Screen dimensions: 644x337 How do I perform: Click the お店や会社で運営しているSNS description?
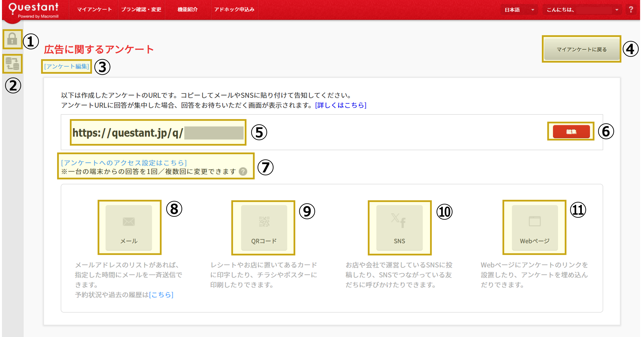click(x=399, y=275)
